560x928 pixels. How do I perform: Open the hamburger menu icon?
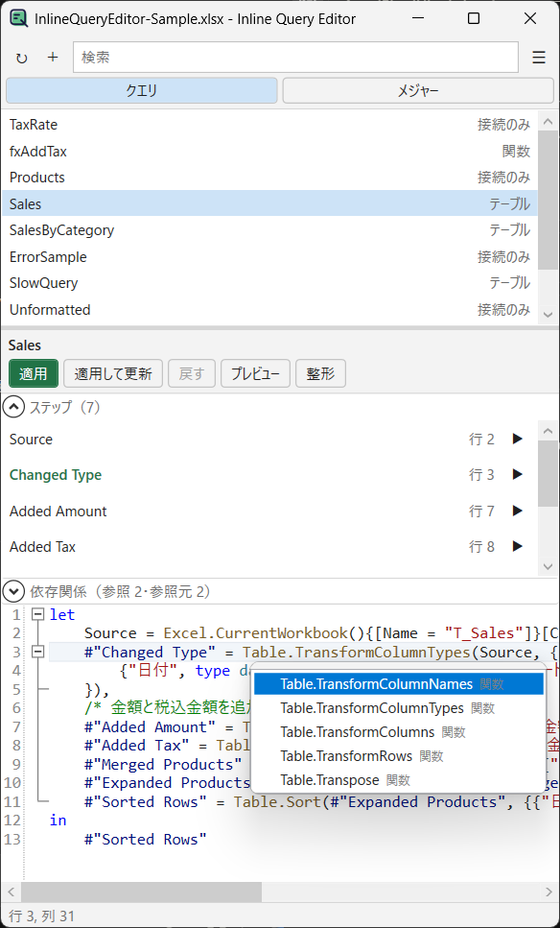pyautogui.click(x=539, y=58)
